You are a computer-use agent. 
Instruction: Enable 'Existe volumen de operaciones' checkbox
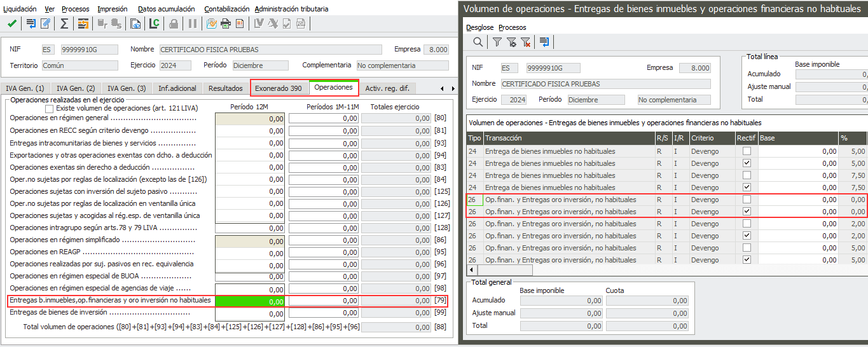pos(50,109)
